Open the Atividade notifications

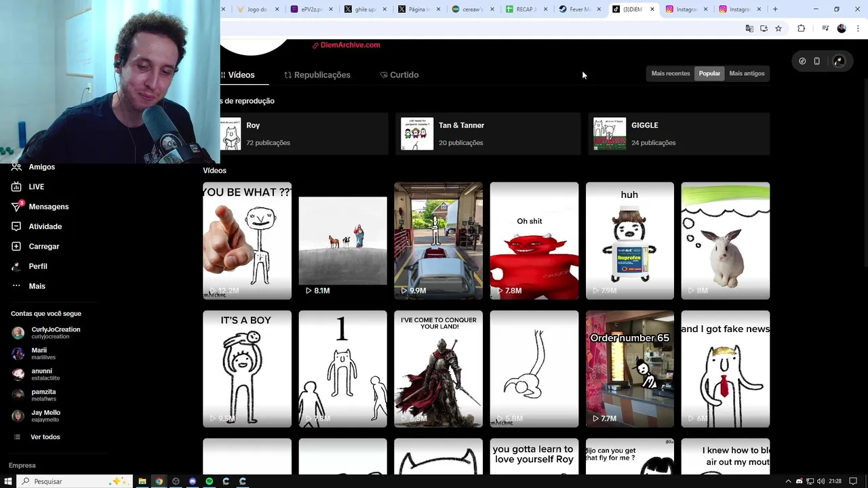[37, 226]
